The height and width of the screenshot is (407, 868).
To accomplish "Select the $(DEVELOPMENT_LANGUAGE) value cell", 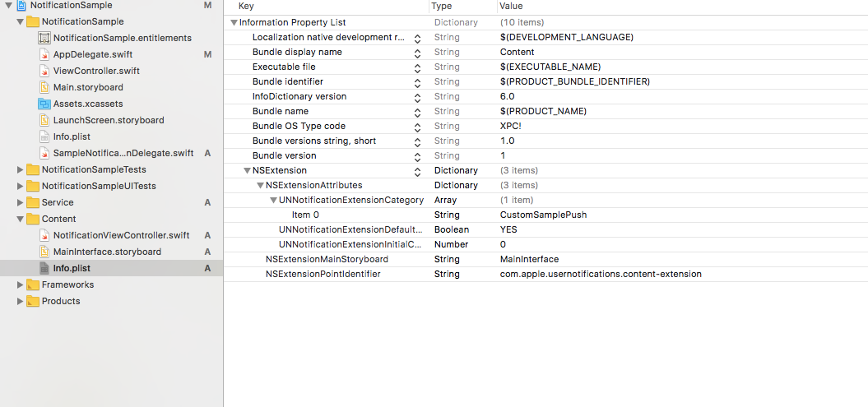I will (566, 38).
